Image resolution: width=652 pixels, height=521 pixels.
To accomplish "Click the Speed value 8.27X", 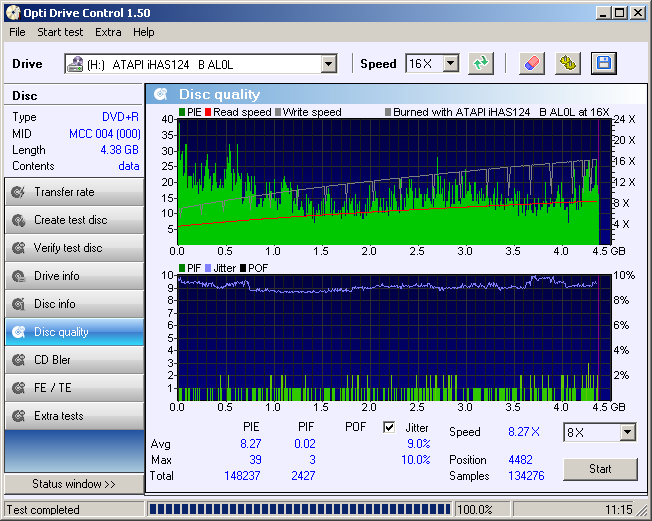I will tap(524, 432).
